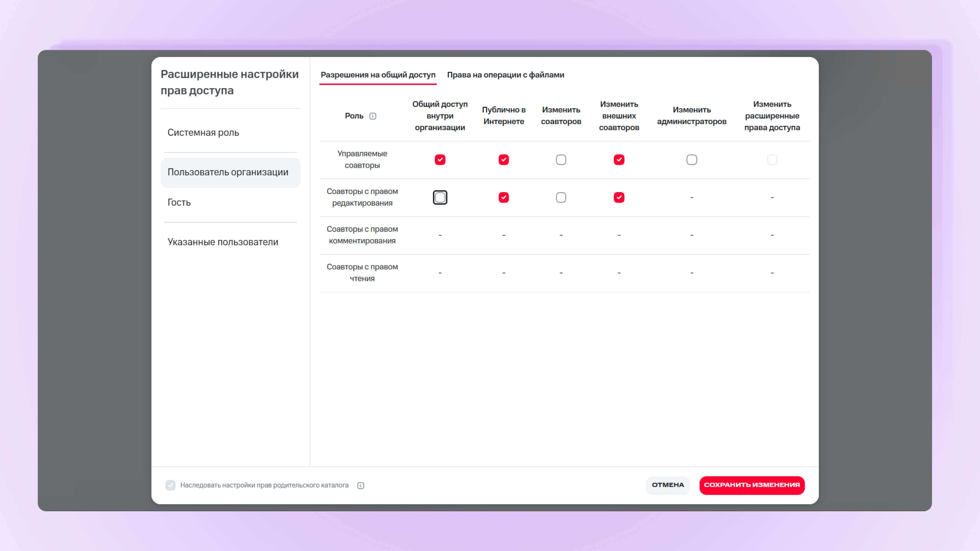The width and height of the screenshot is (980, 551).
Task: Select Разрешения на общий доступ tab
Action: point(378,75)
